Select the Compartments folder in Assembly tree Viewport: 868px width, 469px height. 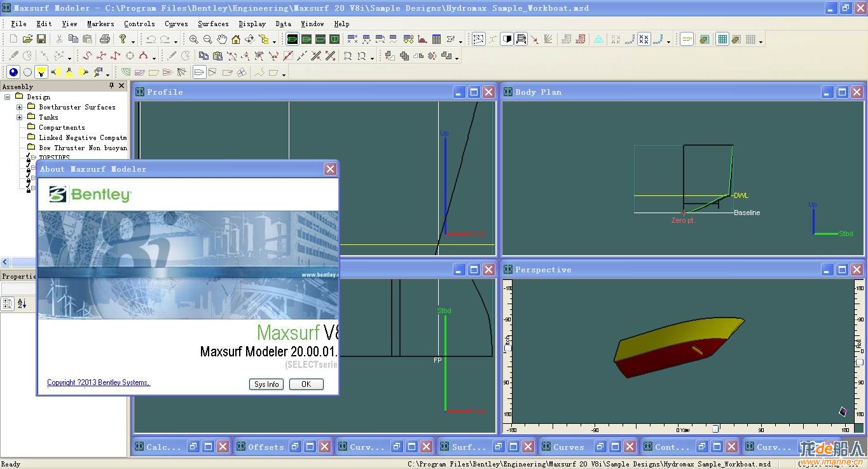(62, 128)
